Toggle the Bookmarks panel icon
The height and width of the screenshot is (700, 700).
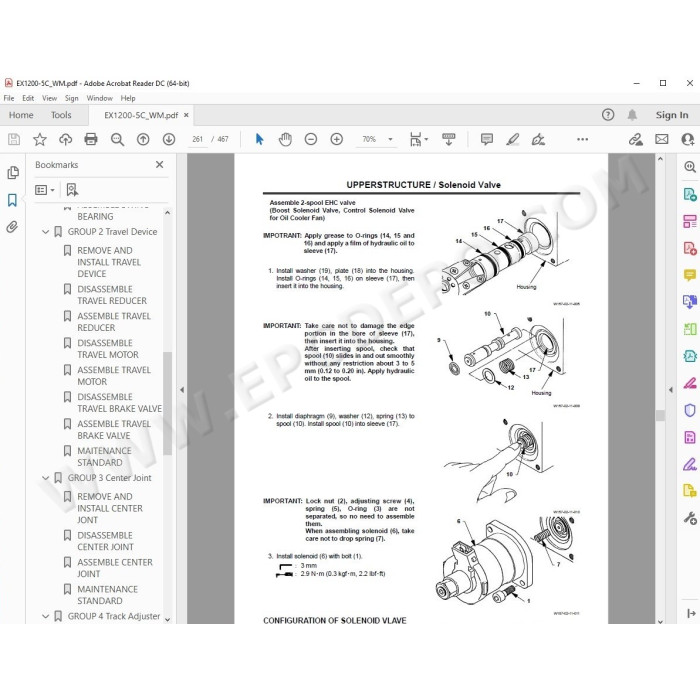pyautogui.click(x=12, y=200)
